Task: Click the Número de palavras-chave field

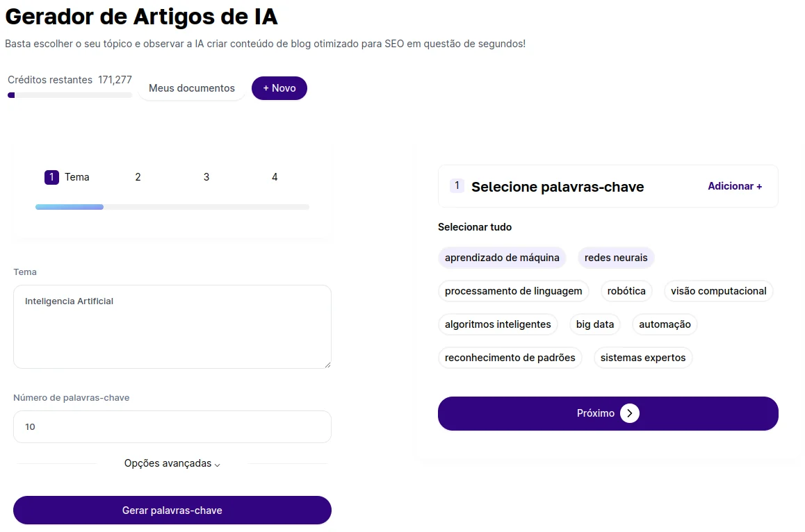Action: 172,427
